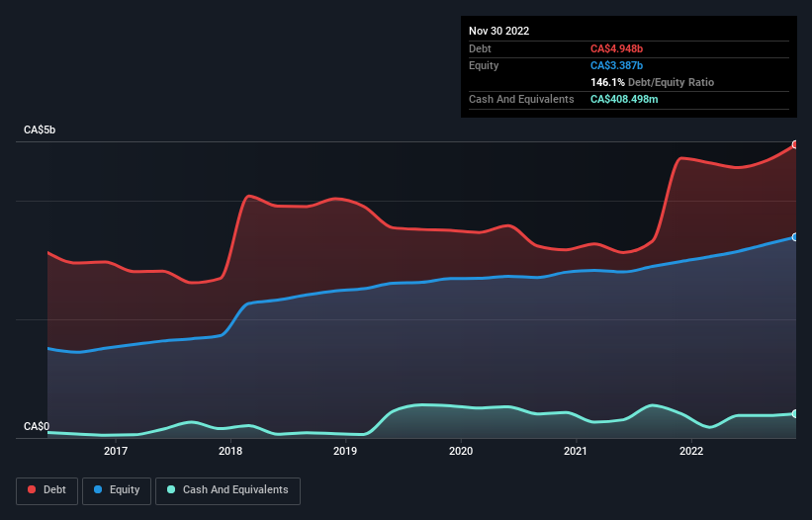Select the blue Equity end data point
Screen dimensions: 812x520
(x=795, y=237)
